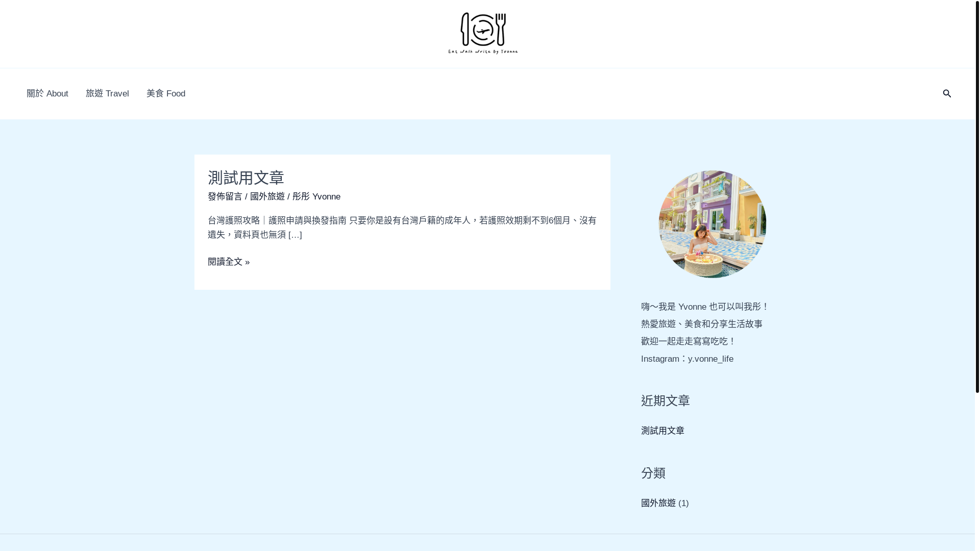The image size is (980, 551).
Task: Click the Instagram：y.vonne_life text
Action: 687,359
